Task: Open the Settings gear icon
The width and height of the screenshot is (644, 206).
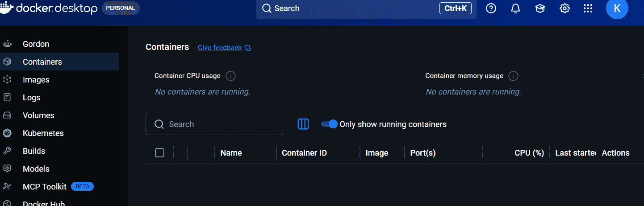Action: pos(565,8)
